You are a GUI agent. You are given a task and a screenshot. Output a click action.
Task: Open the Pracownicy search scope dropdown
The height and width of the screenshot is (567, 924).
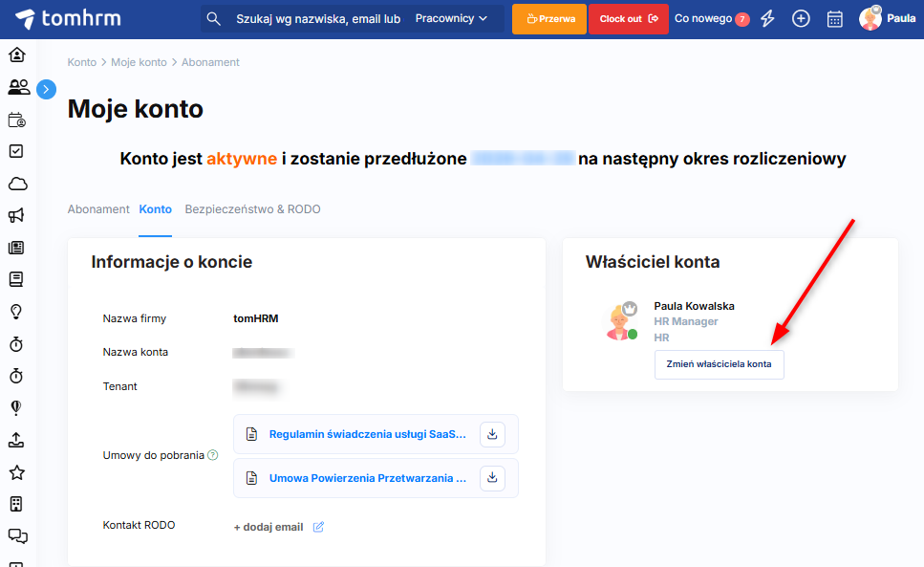tap(451, 19)
